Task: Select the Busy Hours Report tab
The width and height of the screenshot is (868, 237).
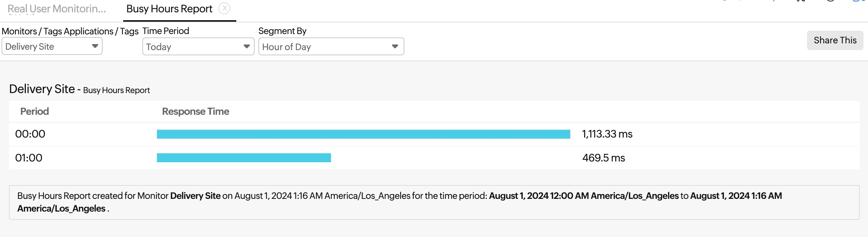Action: pos(169,9)
